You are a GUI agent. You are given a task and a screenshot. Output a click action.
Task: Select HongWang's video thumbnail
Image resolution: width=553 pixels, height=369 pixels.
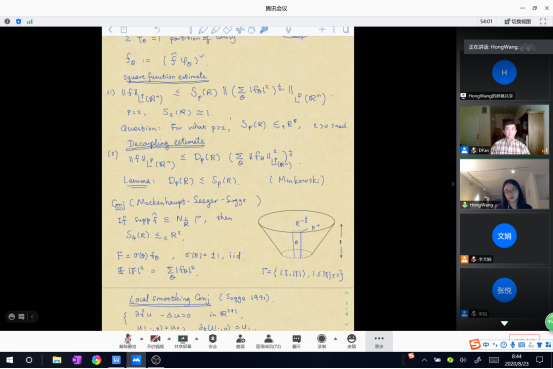point(504,184)
